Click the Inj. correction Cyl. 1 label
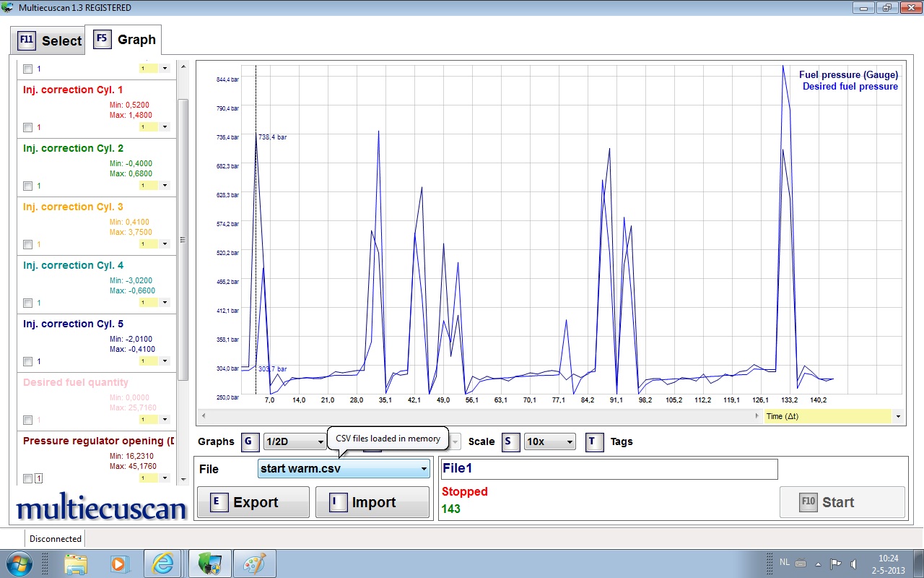Screen dimensions: 924x578 (73, 90)
